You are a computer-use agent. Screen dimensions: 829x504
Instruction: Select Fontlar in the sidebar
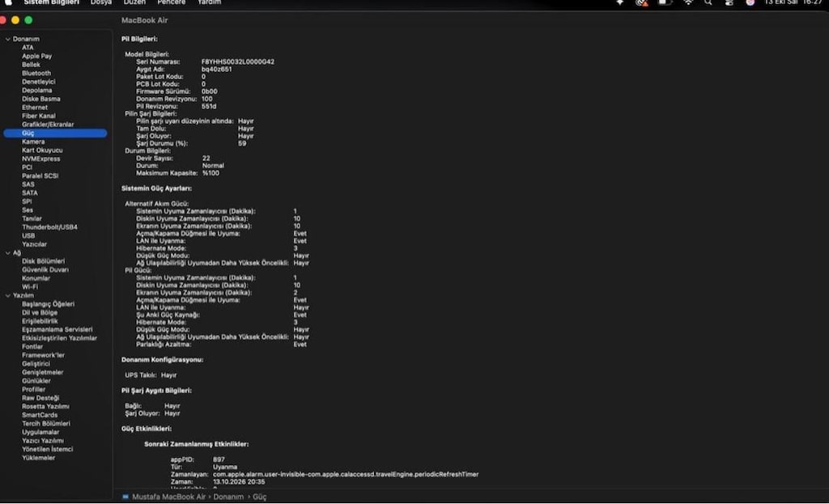(32, 346)
